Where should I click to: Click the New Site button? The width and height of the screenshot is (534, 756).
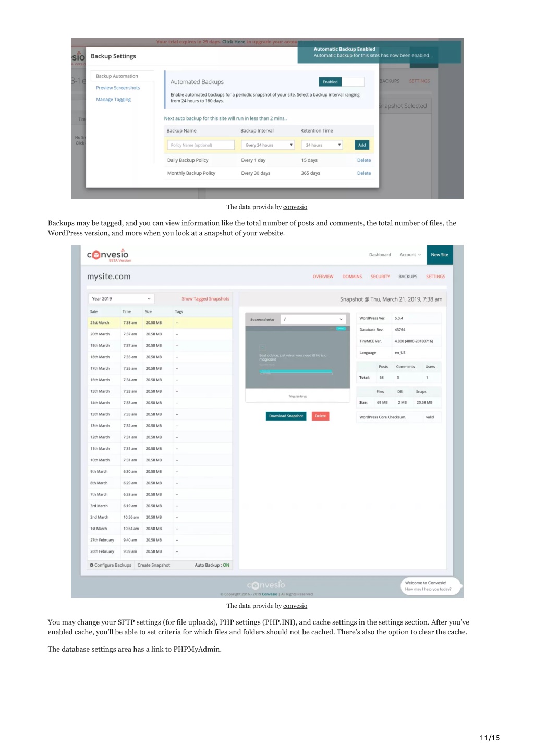pos(440,255)
